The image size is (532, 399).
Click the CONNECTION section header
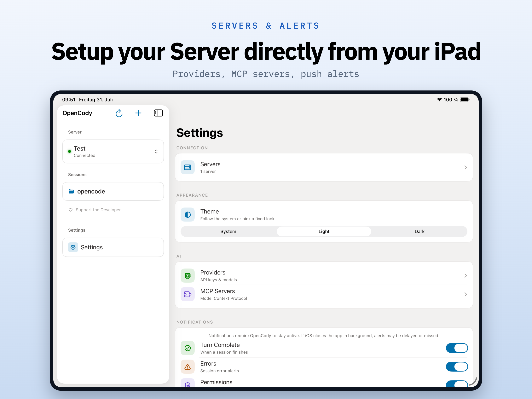pyautogui.click(x=192, y=148)
